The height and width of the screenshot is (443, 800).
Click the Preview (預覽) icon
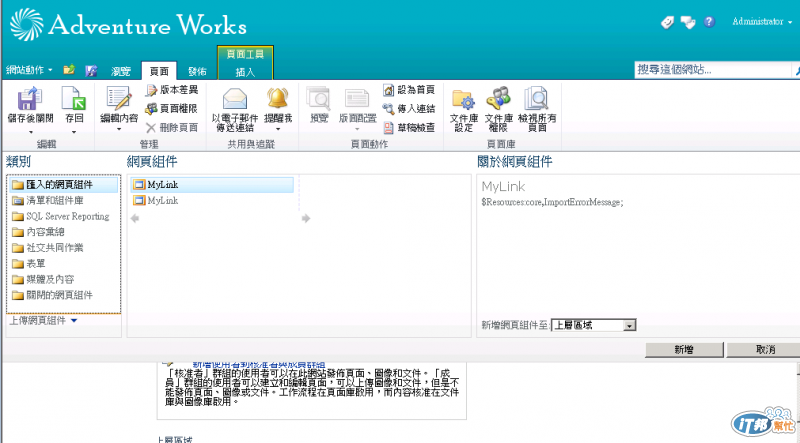click(319, 98)
